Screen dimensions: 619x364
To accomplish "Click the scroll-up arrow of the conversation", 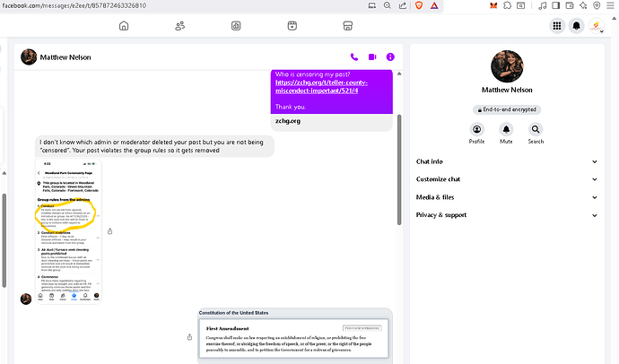I will coord(399,74).
